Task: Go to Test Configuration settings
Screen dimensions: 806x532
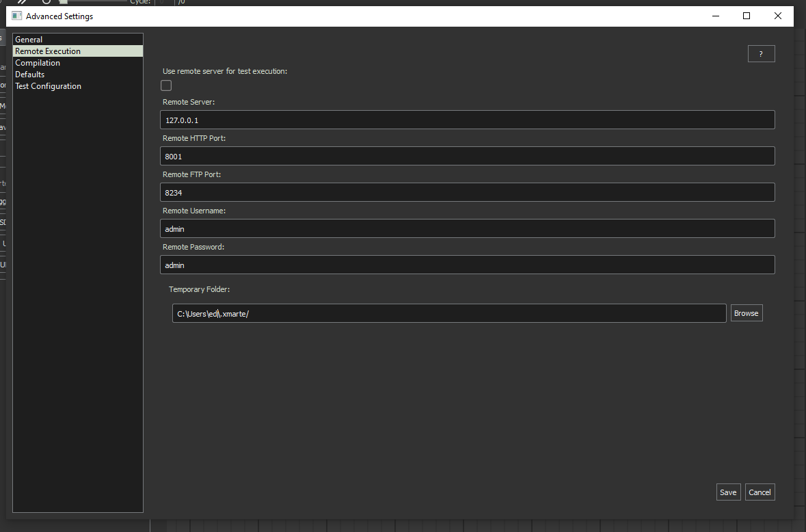Action: (x=49, y=86)
